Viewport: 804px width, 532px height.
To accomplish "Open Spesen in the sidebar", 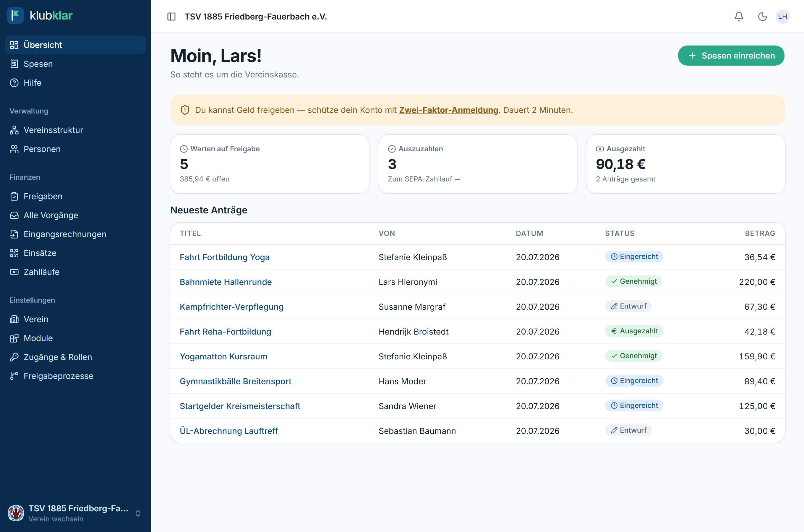I will click(x=75, y=64).
